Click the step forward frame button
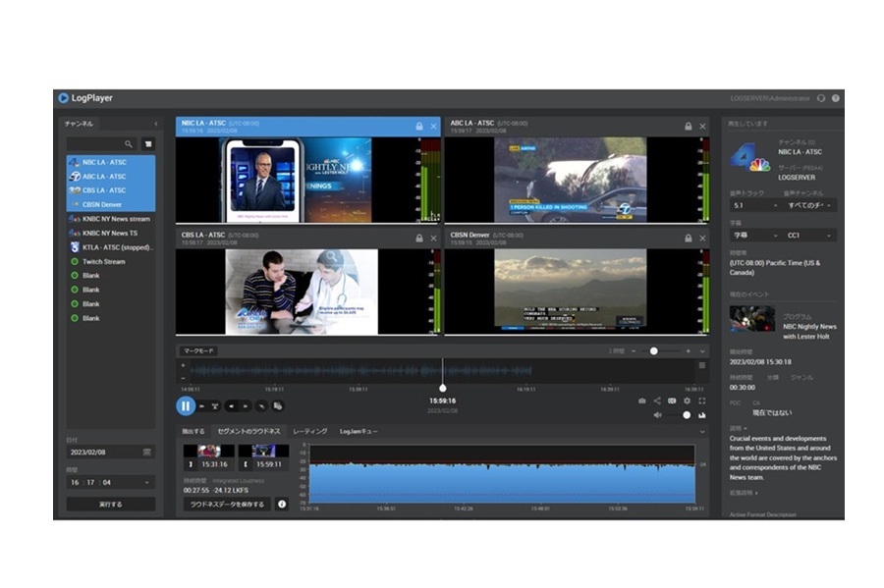The height and width of the screenshot is (588, 884). [246, 406]
